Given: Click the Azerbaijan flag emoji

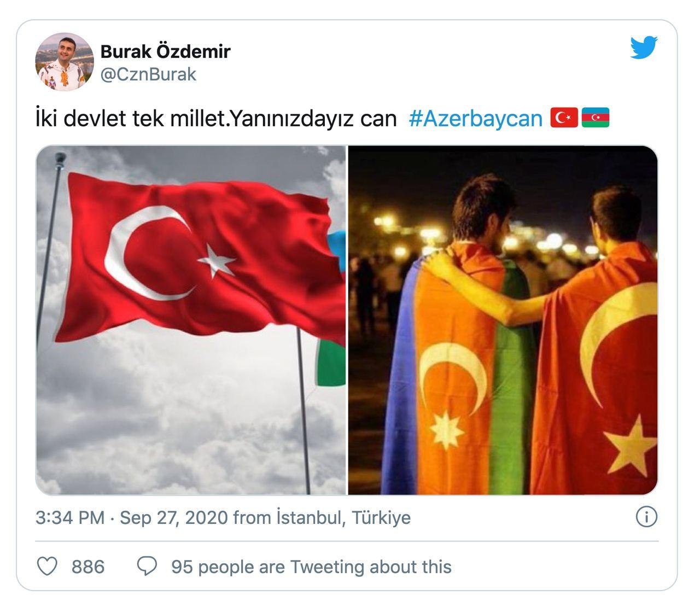Looking at the screenshot, I should 595,118.
